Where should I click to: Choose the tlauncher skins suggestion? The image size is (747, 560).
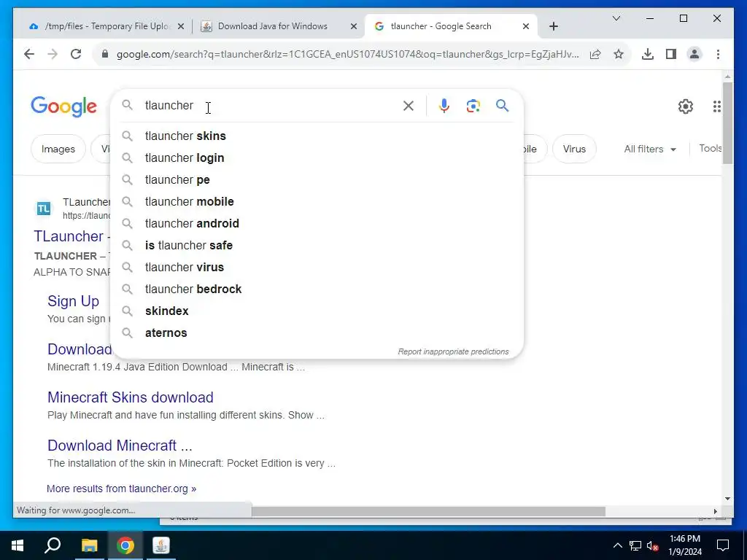317,136
